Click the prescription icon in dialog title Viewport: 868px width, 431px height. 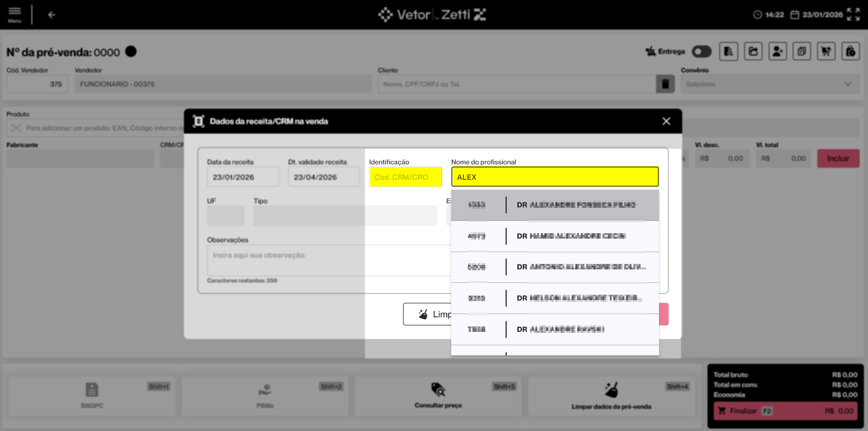pos(198,121)
